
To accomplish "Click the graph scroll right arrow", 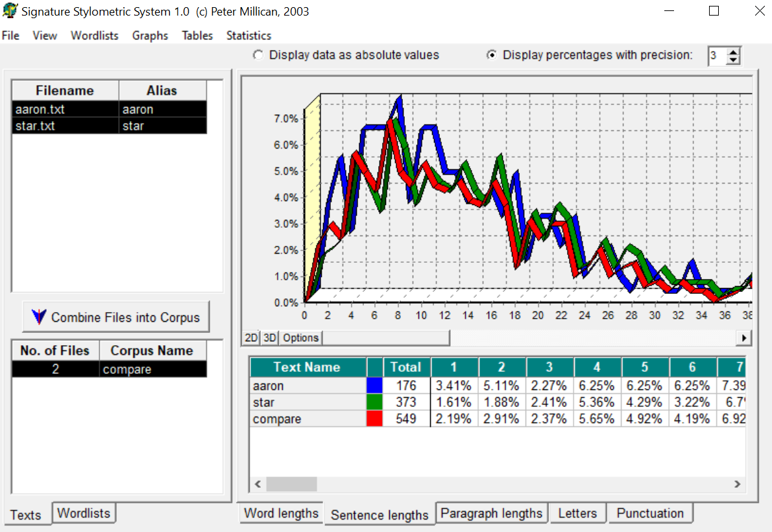I will click(x=744, y=338).
